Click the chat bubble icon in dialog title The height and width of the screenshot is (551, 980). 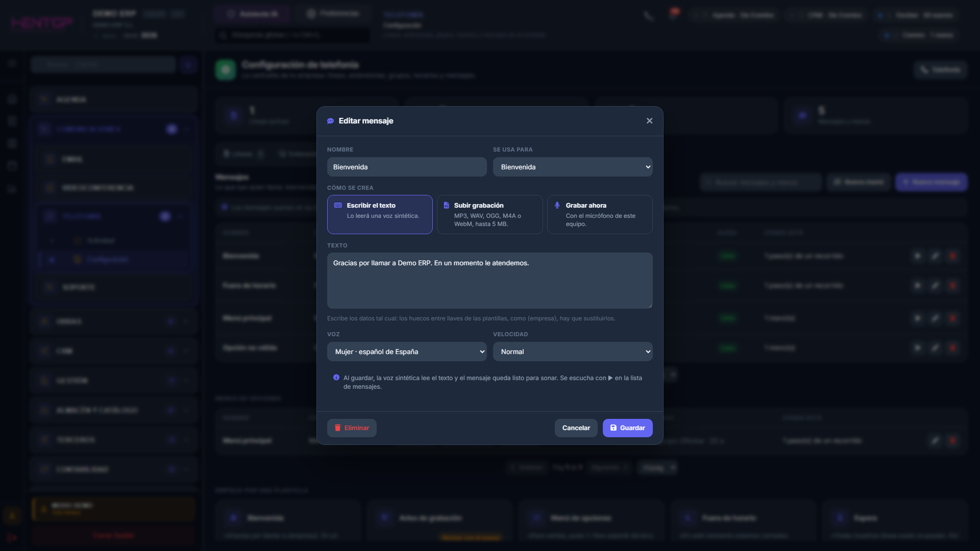330,121
